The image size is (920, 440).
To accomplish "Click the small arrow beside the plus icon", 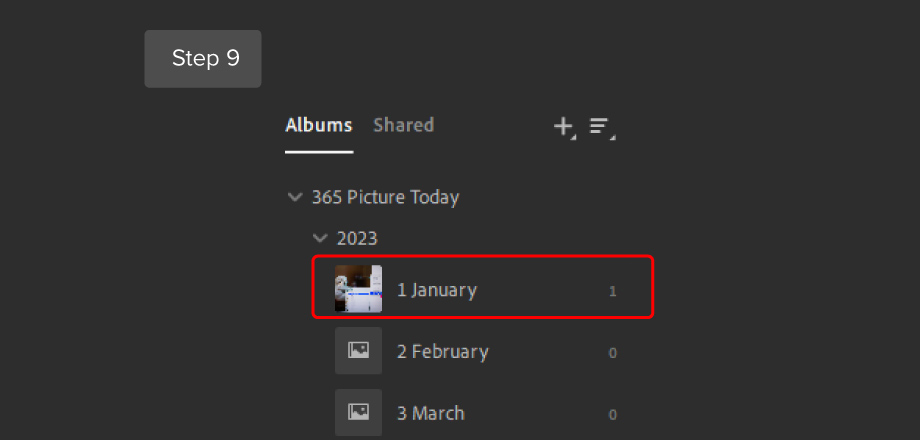I will [573, 137].
